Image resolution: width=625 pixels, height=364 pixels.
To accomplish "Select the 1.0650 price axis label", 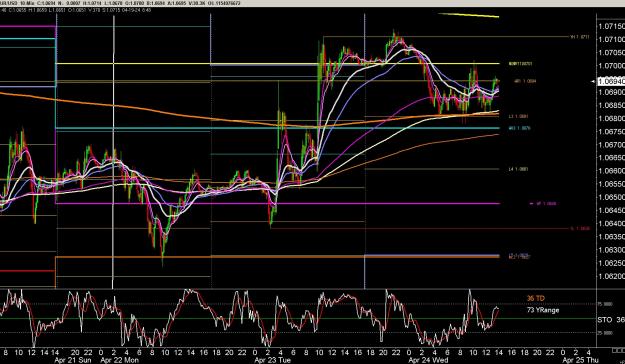I will pyautogui.click(x=611, y=197).
